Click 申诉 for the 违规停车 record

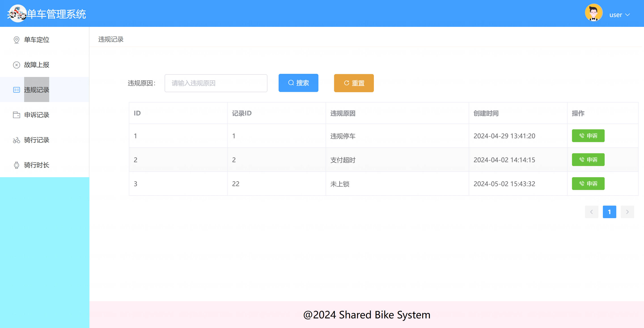[588, 136]
